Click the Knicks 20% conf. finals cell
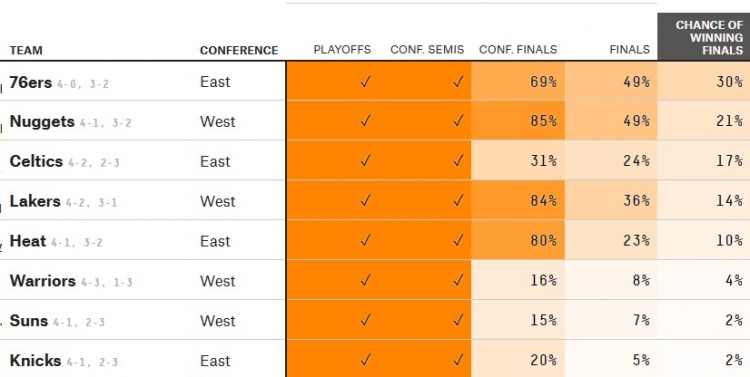 point(518,359)
